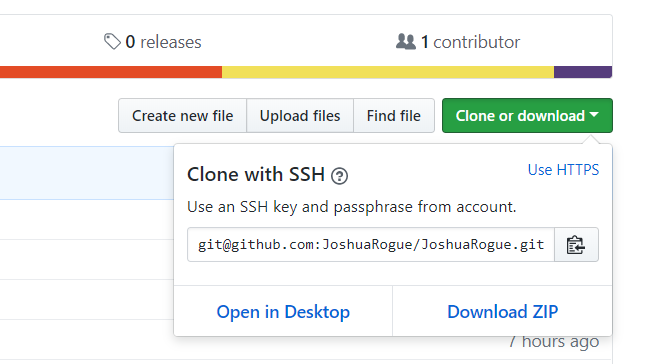Viewport: 660px width, 364px height.
Task: Click the 'Clone with SSH' heading
Action: [x=256, y=175]
